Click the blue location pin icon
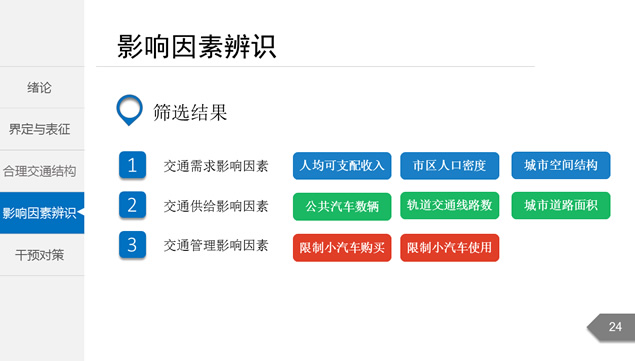This screenshot has height=361, width=635. pyautogui.click(x=129, y=110)
